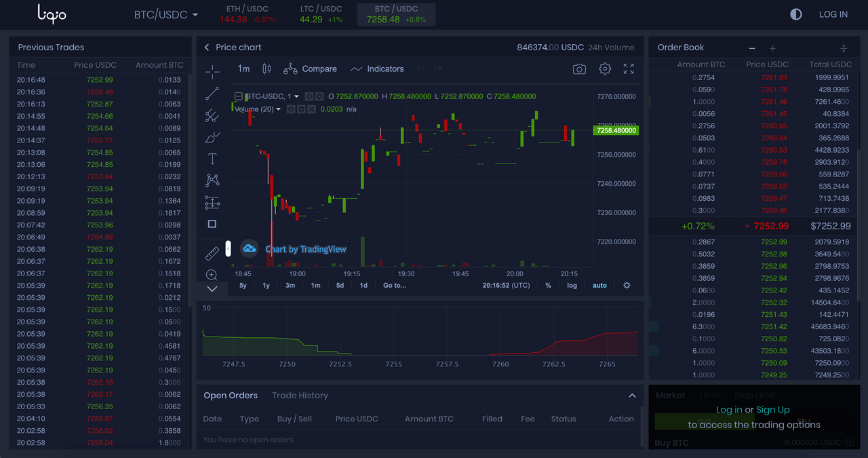Select the text annotation tool
The width and height of the screenshot is (868, 458).
[212, 159]
